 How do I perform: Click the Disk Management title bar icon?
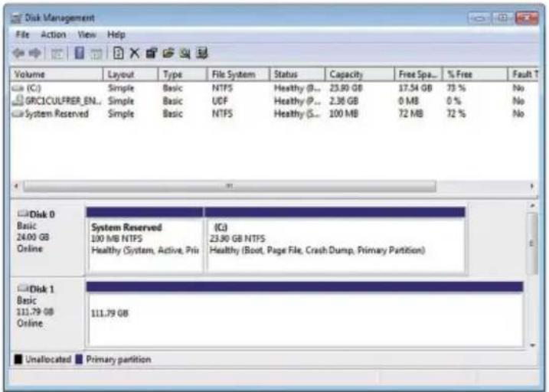[x=16, y=18]
